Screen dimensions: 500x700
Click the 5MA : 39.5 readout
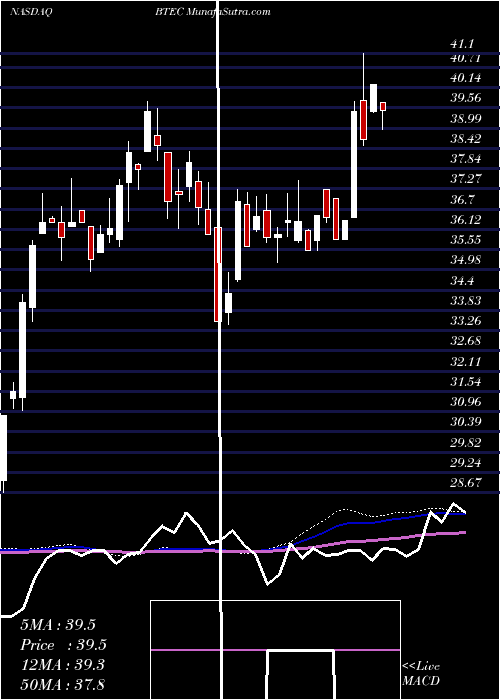pyautogui.click(x=58, y=625)
